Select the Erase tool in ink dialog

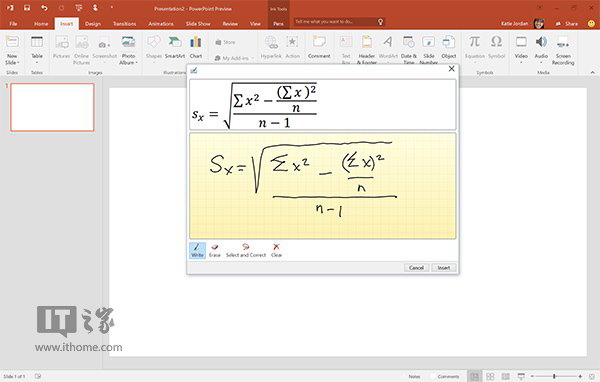(x=215, y=250)
